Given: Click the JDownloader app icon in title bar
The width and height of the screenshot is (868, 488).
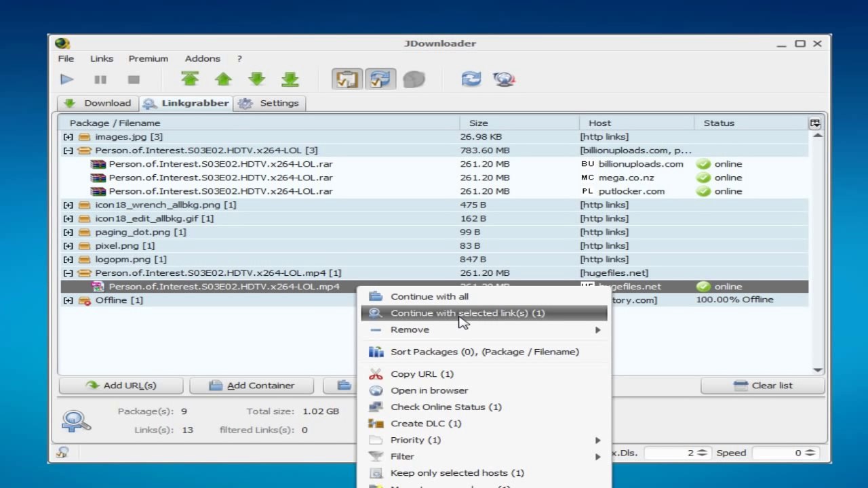Looking at the screenshot, I should pyautogui.click(x=62, y=43).
